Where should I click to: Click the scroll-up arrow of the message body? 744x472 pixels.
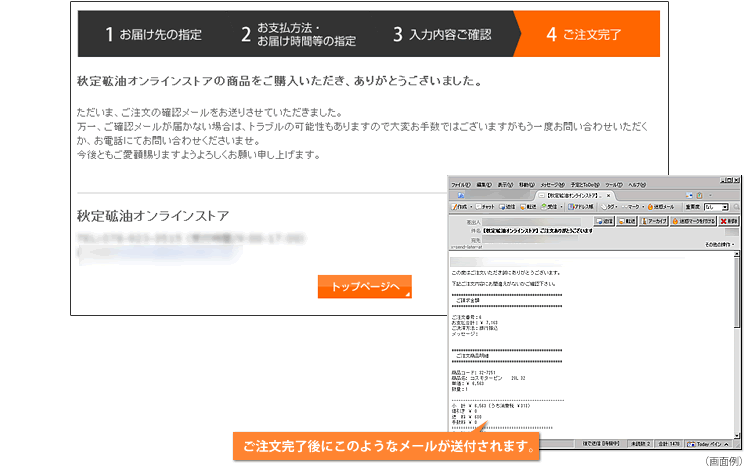click(737, 254)
